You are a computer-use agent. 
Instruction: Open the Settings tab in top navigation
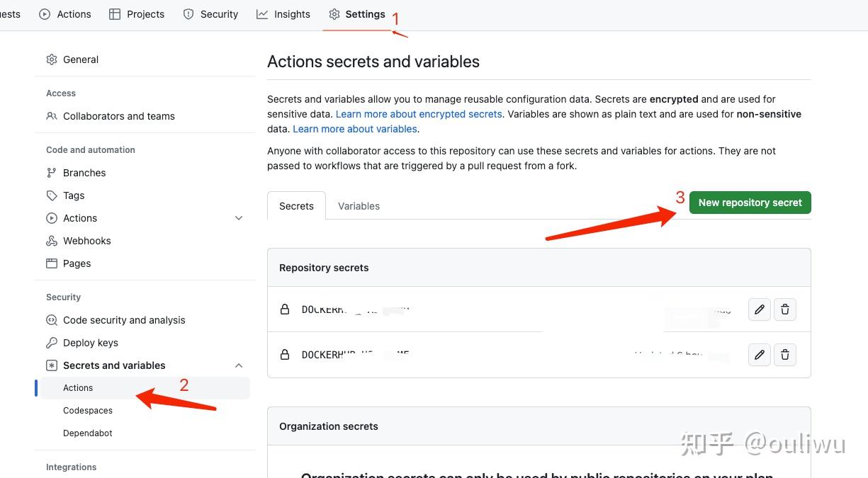coord(365,13)
